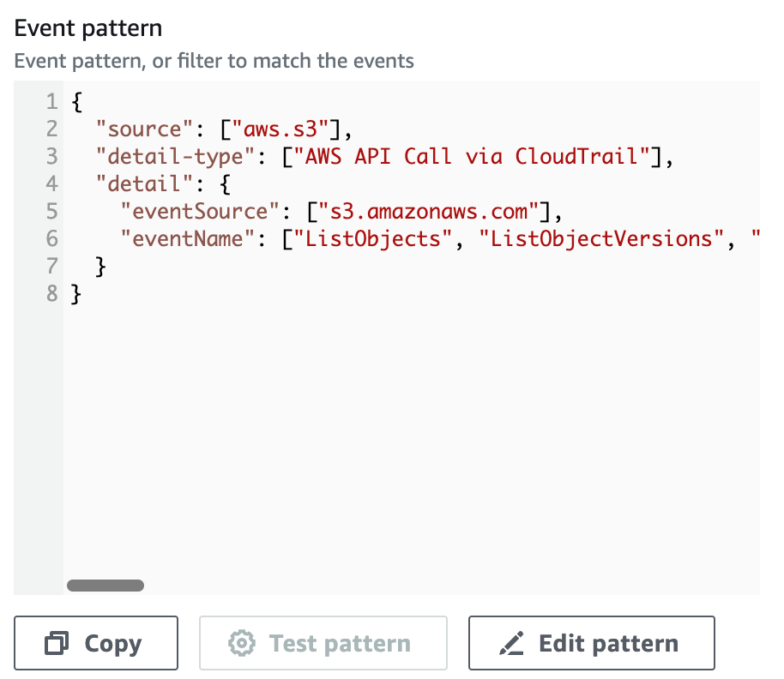Click the pencil icon on Edit pattern button
This screenshot has height=679, width=784.
point(512,643)
